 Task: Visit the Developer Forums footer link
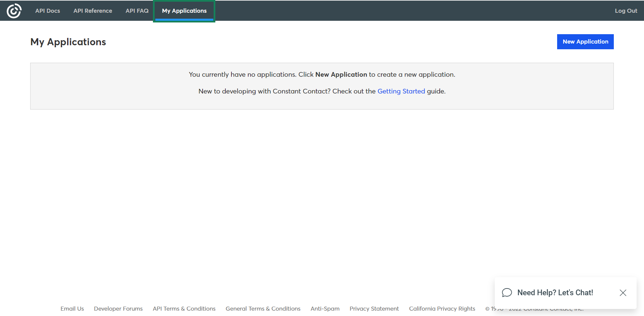tap(118, 309)
